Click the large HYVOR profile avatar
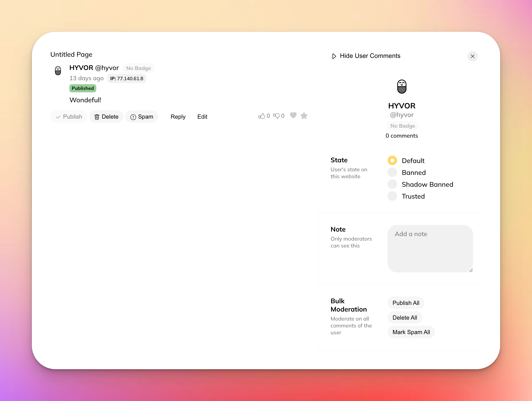Image resolution: width=532 pixels, height=401 pixels. click(x=402, y=87)
